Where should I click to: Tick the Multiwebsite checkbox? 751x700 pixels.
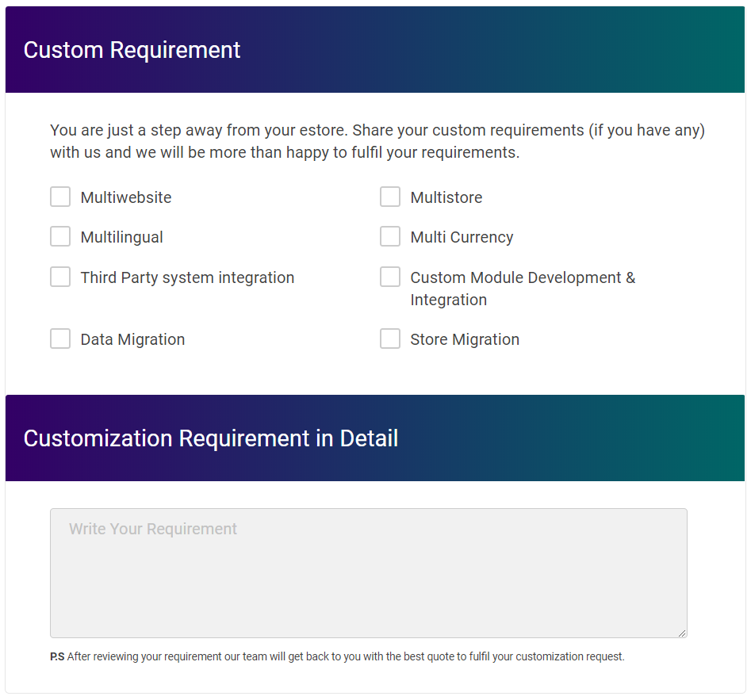(x=60, y=197)
